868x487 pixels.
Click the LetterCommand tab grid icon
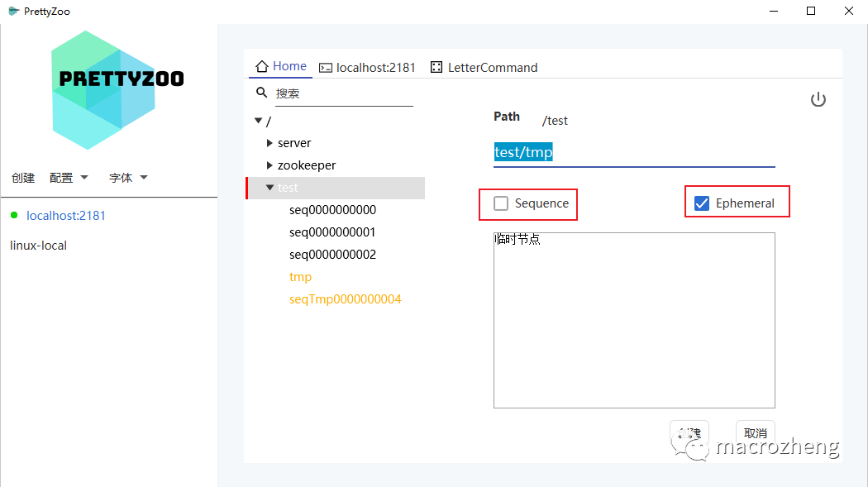pos(436,68)
